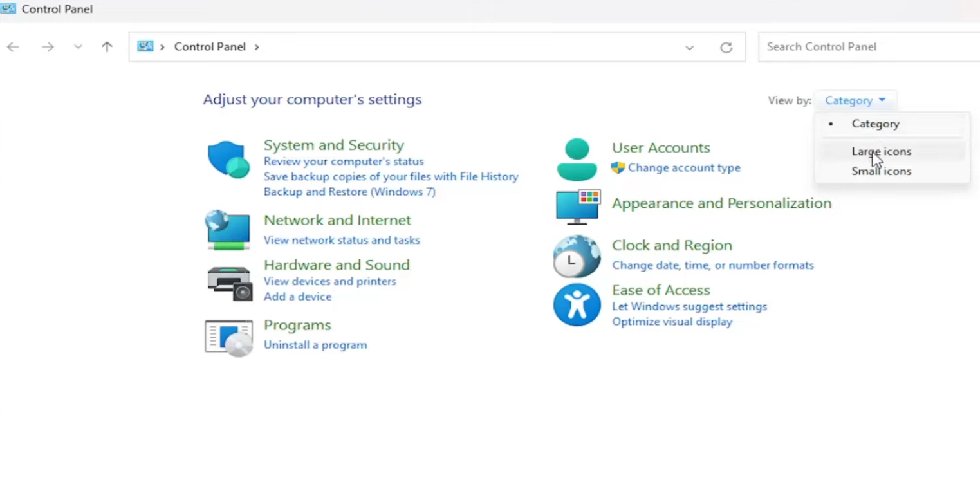Click Add a device link
This screenshot has width=980, height=500.
297,297
